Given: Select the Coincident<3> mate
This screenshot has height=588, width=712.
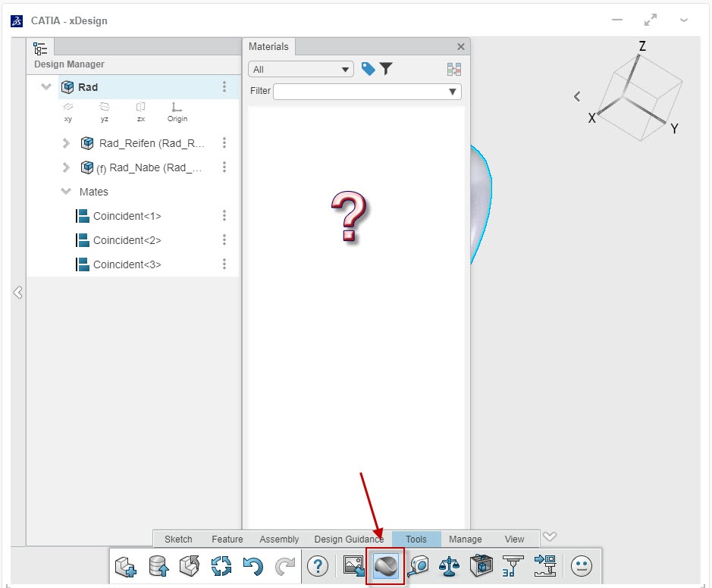Looking at the screenshot, I should tap(127, 264).
